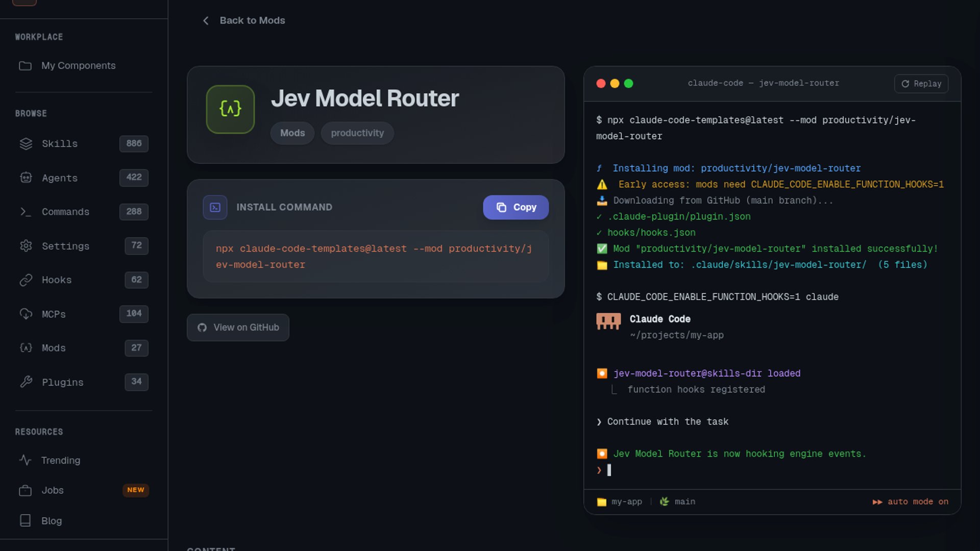The height and width of the screenshot is (551, 980).
Task: Open the Hooks browse section
Action: point(84,280)
